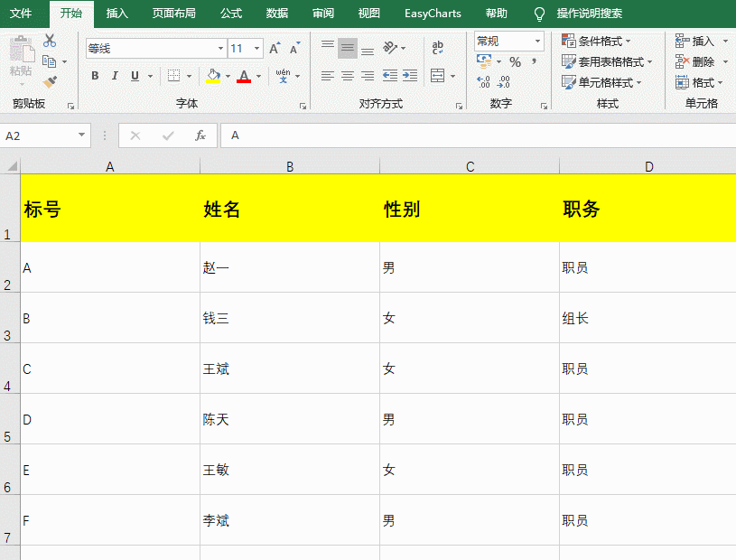Open the 数据 ribbon tab
This screenshot has height=560, width=736.
click(277, 14)
